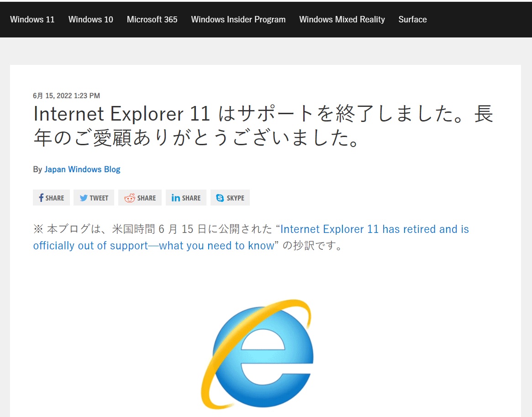Open Windows Mixed Reality section
This screenshot has height=417, width=532.
click(x=342, y=19)
